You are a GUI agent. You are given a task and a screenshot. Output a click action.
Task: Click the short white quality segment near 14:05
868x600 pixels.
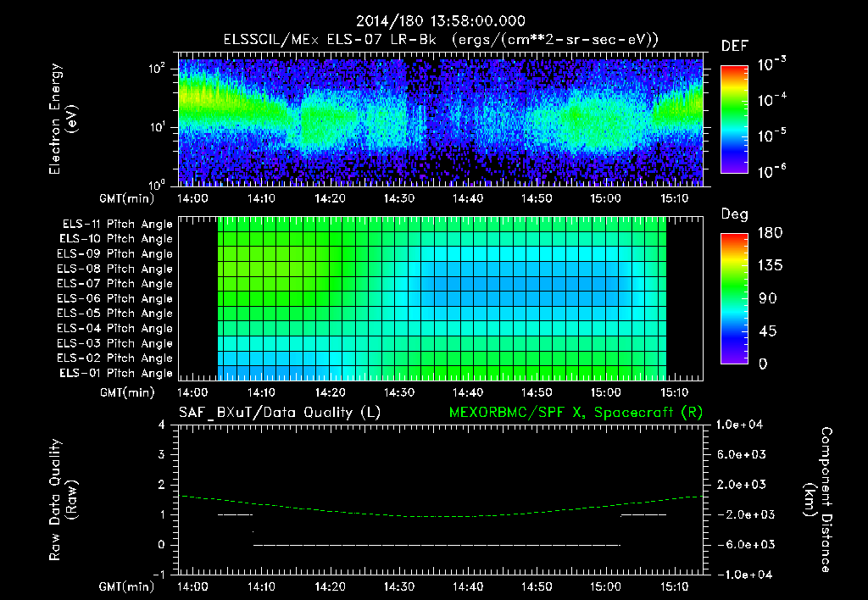click(x=236, y=514)
